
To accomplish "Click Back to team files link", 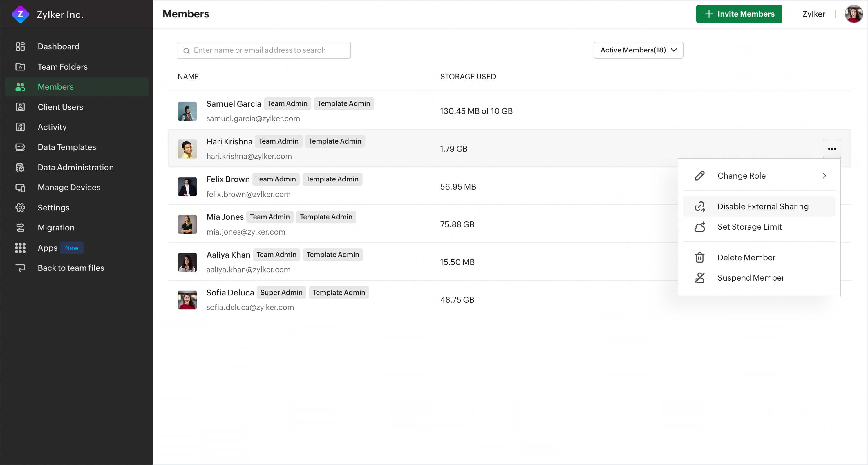I will (x=70, y=268).
